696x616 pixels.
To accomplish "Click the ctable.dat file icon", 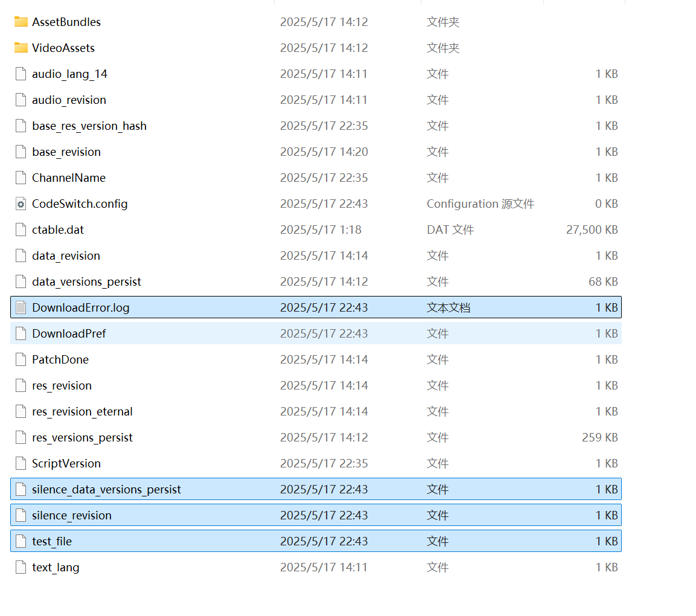I will coord(21,229).
